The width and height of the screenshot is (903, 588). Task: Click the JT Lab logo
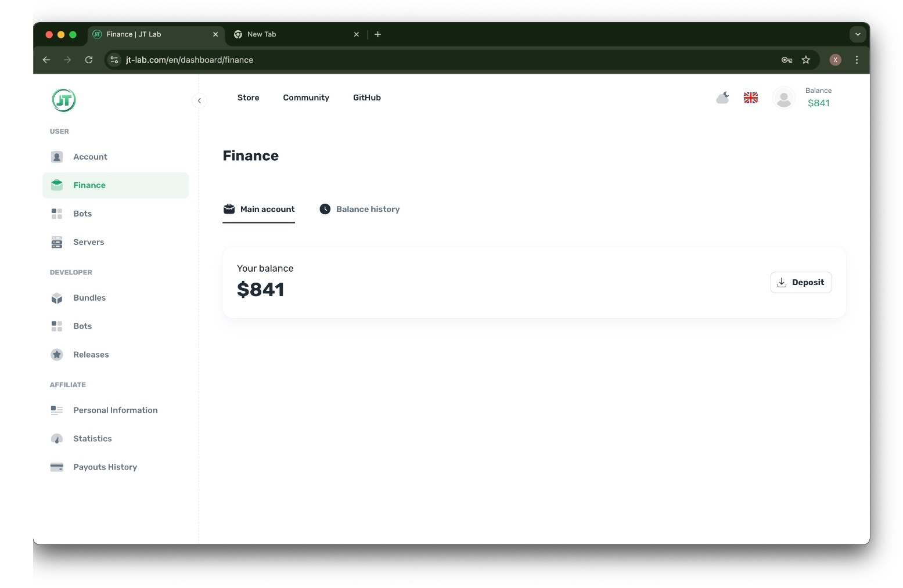click(64, 100)
